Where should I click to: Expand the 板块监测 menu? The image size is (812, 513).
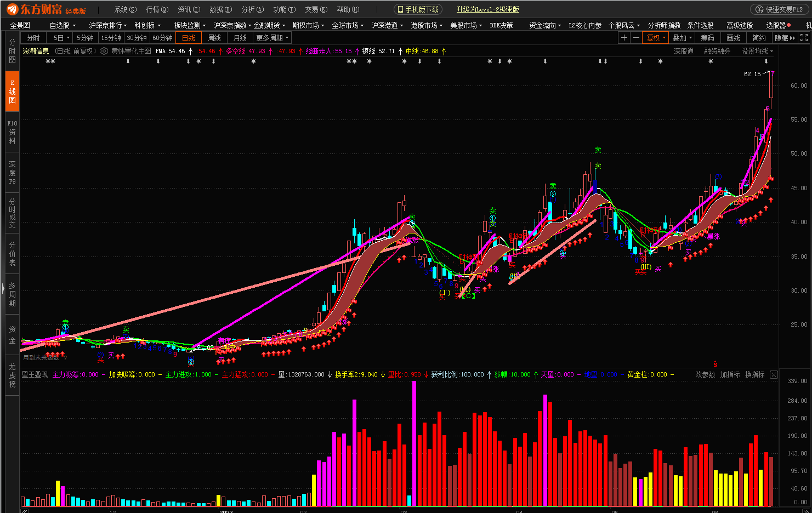(x=190, y=25)
